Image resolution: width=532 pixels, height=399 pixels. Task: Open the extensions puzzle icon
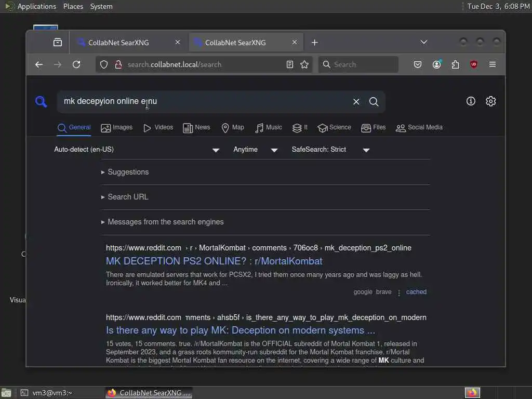pyautogui.click(x=455, y=64)
